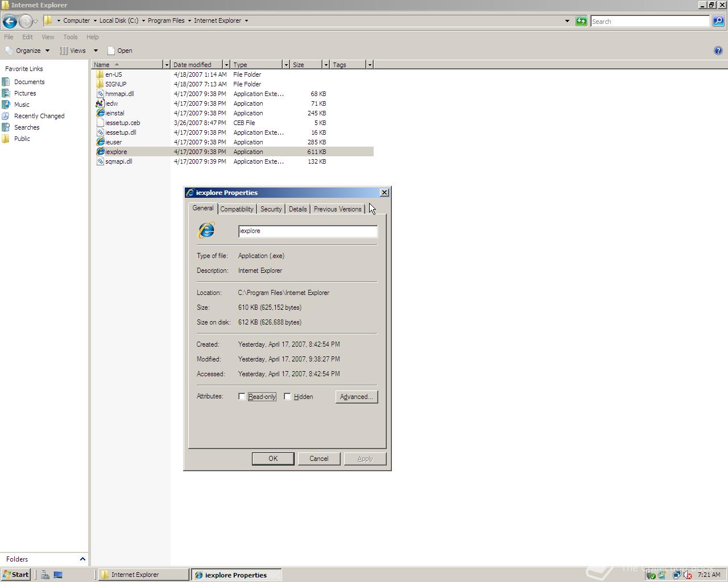Switch to the Compatibility tab
Image resolution: width=728 pixels, height=582 pixels.
(x=237, y=209)
